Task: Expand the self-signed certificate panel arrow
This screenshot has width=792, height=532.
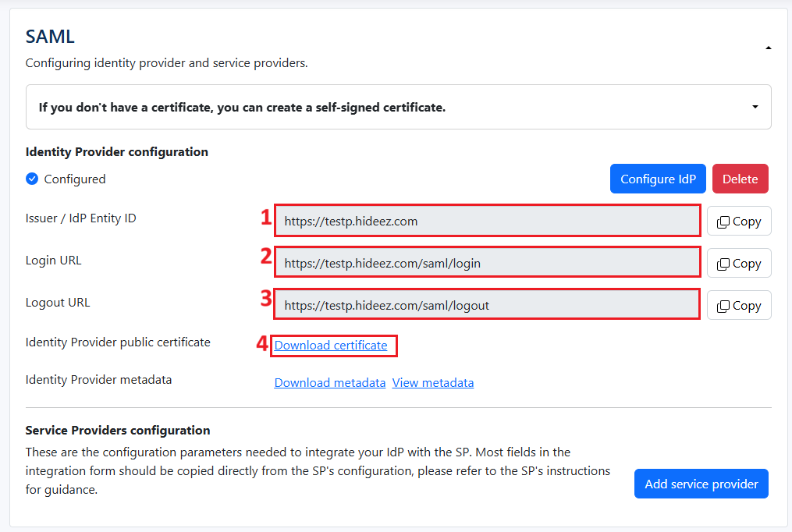Action: click(755, 107)
